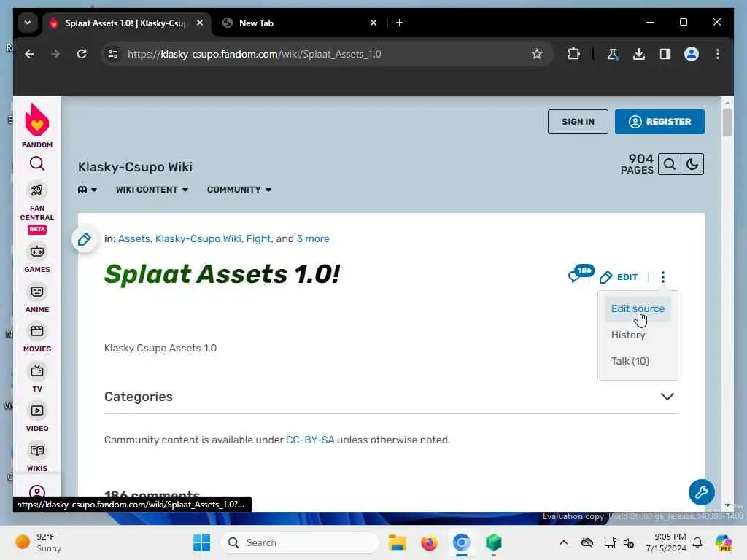747x560 pixels.
Task: Show hidden system tray icons
Action: click(564, 542)
